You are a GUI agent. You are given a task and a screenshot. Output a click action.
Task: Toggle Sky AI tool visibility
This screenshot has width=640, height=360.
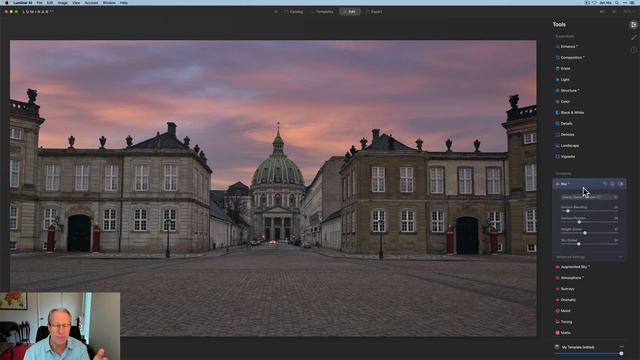tap(620, 184)
